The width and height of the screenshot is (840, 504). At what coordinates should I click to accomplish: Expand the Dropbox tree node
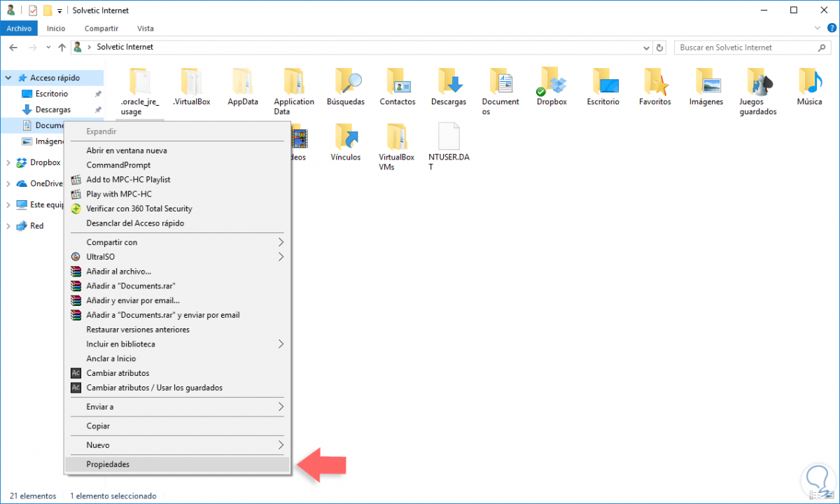pyautogui.click(x=8, y=162)
